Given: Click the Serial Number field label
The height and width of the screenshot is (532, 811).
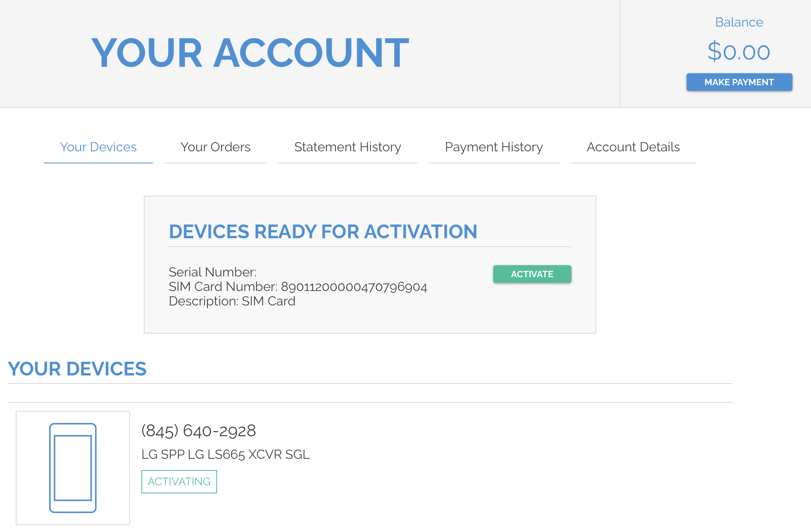Looking at the screenshot, I should 213,272.
